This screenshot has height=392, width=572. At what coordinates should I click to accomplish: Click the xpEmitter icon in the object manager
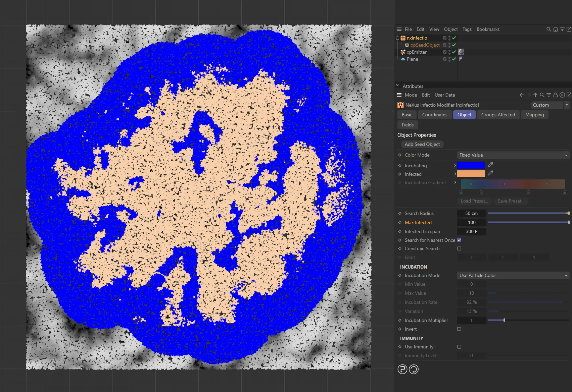pyautogui.click(x=402, y=52)
